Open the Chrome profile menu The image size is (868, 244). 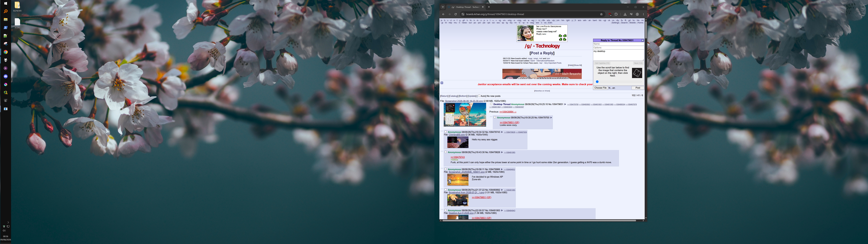point(637,14)
